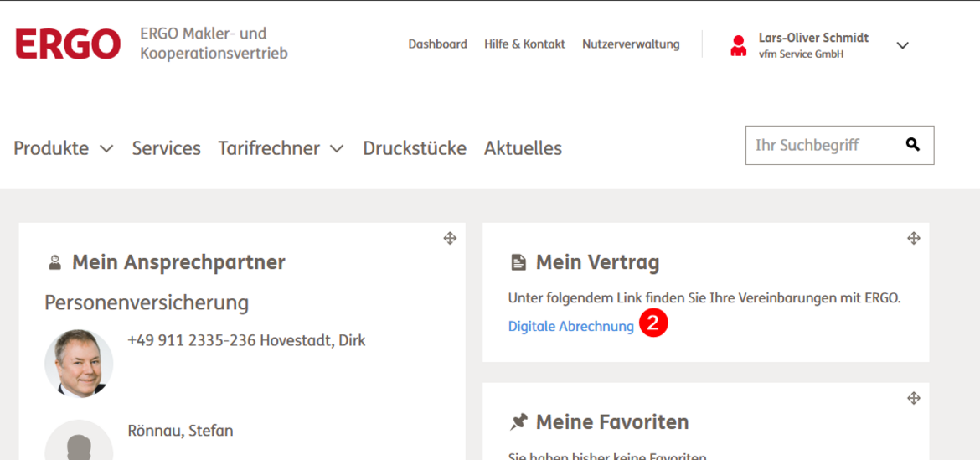The image size is (980, 460).
Task: Click the pin icon beside Meine Favoriten
Action: click(x=518, y=422)
